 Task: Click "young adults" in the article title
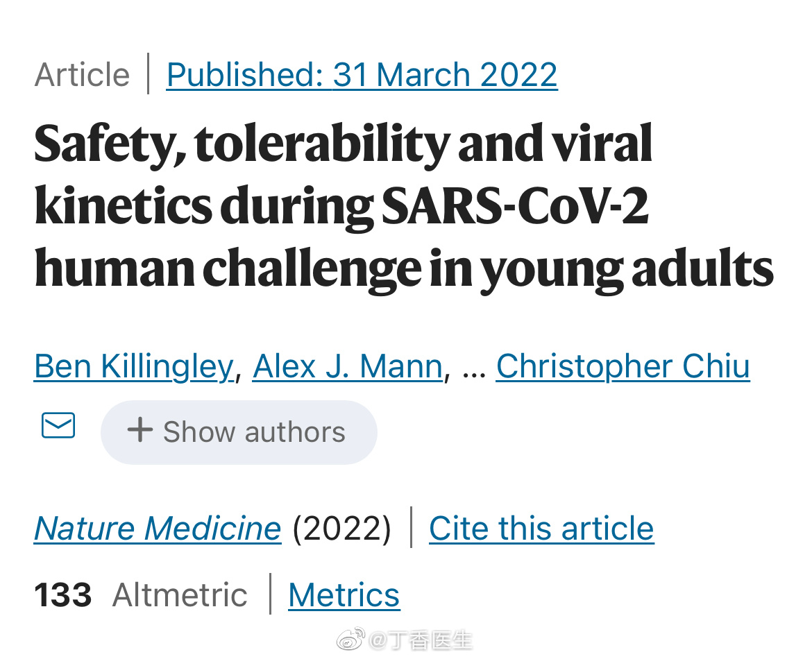[x=627, y=268]
